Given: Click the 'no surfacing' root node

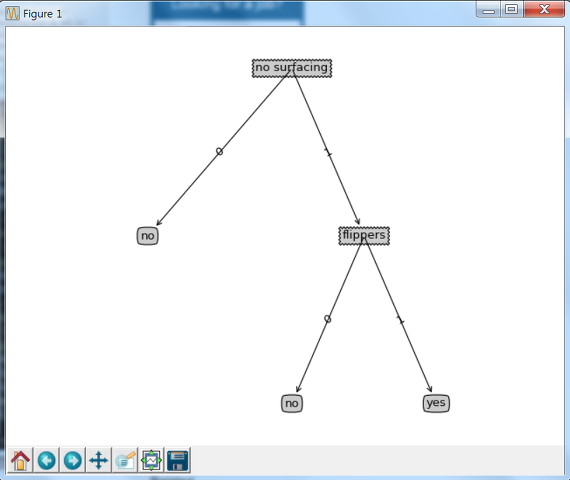Looking at the screenshot, I should tap(292, 68).
